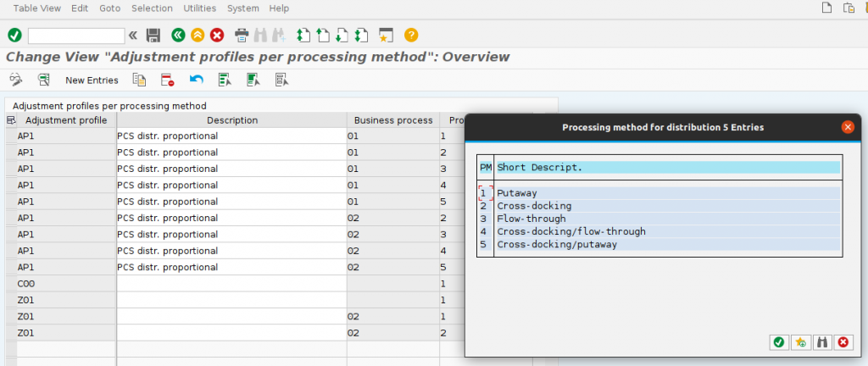Click the Description field of row C00

[232, 284]
